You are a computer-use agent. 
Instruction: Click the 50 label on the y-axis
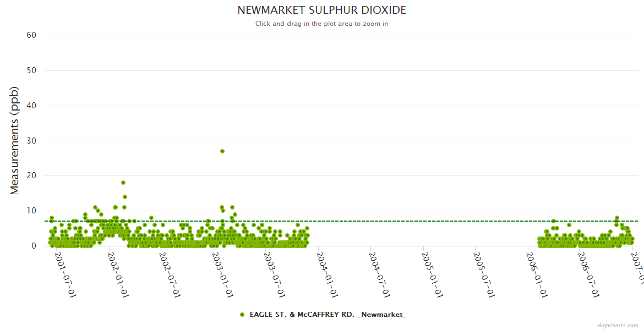point(31,70)
